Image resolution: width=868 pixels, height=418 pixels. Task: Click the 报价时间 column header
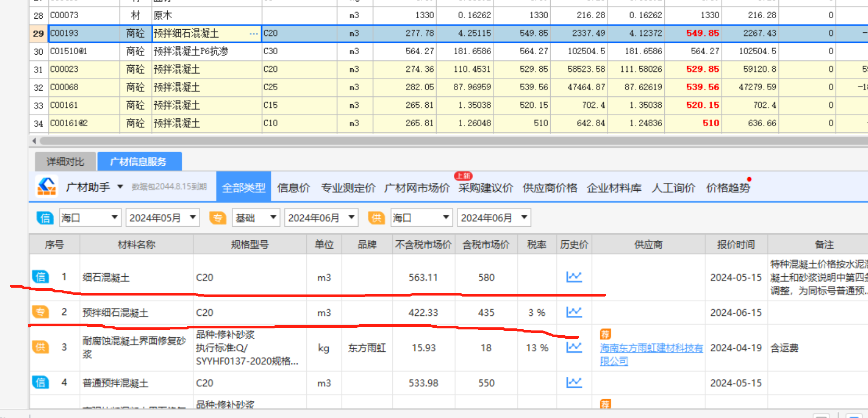[736, 244]
